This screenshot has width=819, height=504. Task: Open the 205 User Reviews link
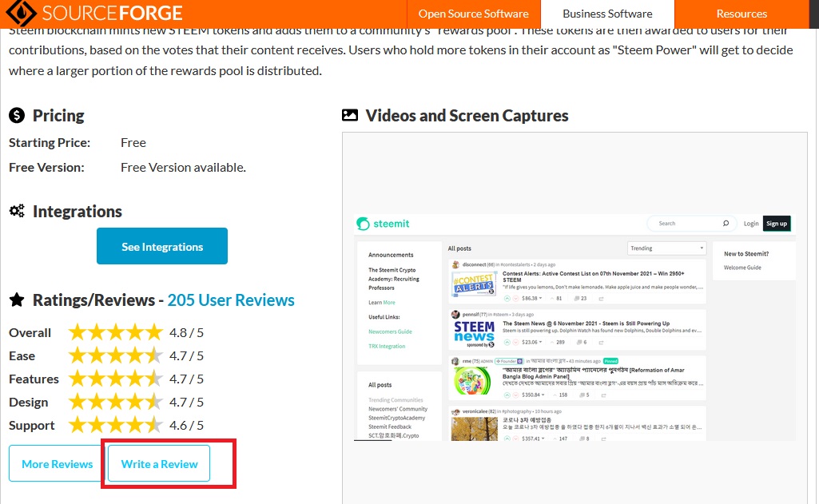click(x=231, y=300)
